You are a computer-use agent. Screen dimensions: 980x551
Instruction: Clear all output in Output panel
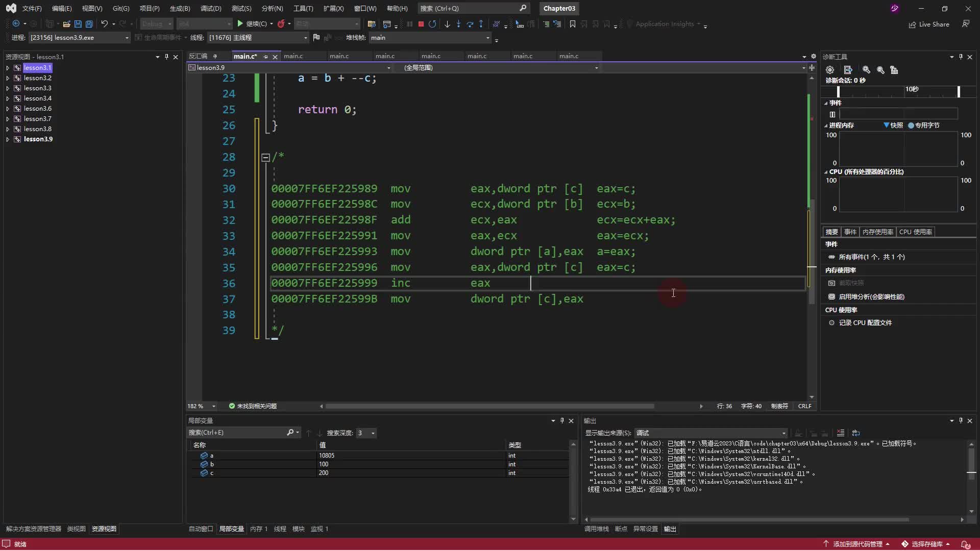841,433
